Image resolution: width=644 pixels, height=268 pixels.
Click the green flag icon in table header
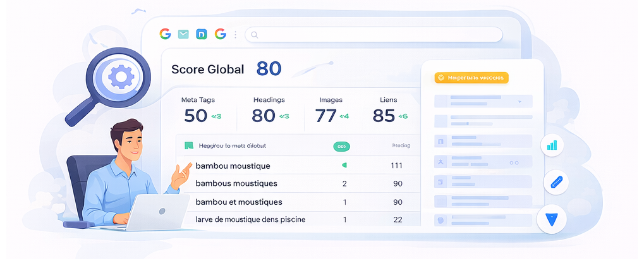tap(189, 145)
